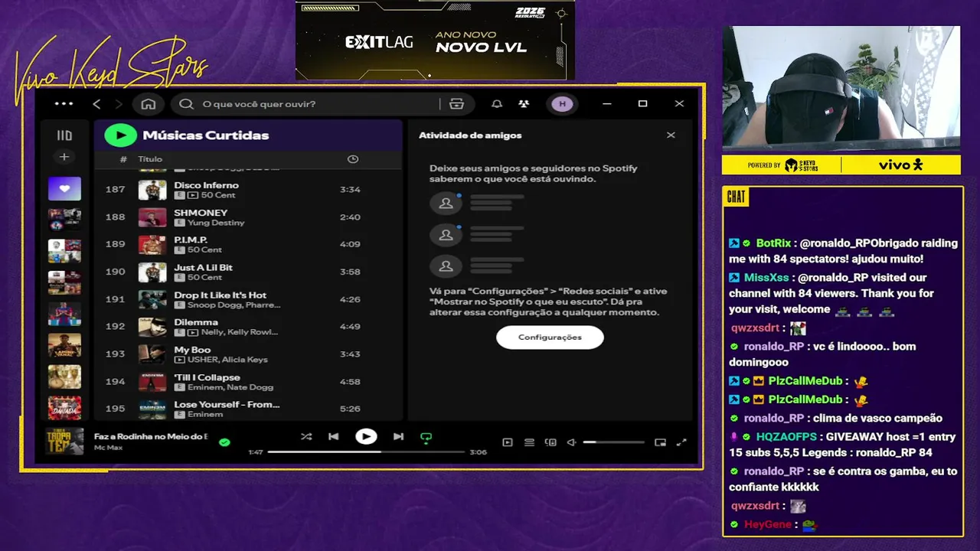Skip to the previous track
The image size is (980, 551).
334,437
